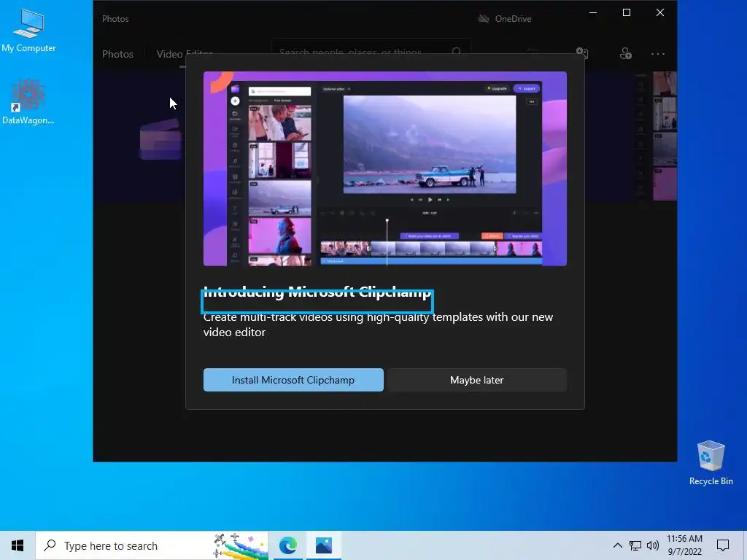This screenshot has height=560, width=747.
Task: Minimize the Photos window
Action: [x=593, y=13]
